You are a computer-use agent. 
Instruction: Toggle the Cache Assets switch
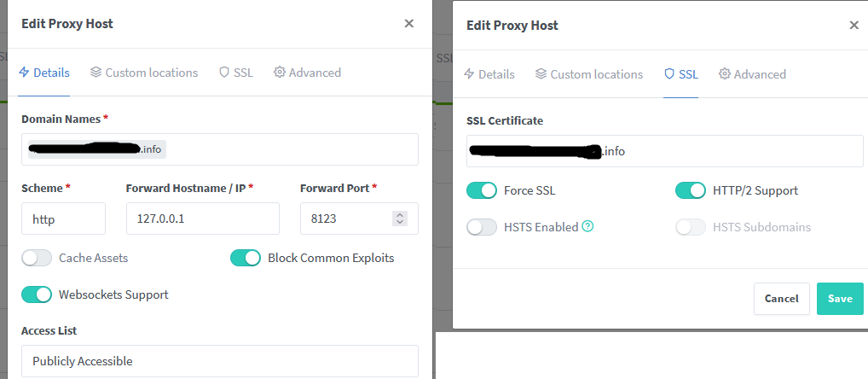pyautogui.click(x=37, y=258)
